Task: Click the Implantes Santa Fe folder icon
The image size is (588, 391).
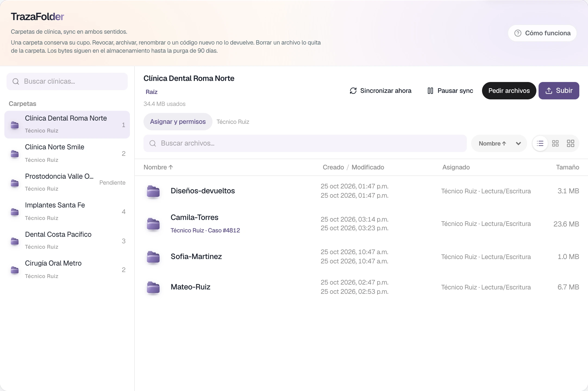Action: point(15,212)
